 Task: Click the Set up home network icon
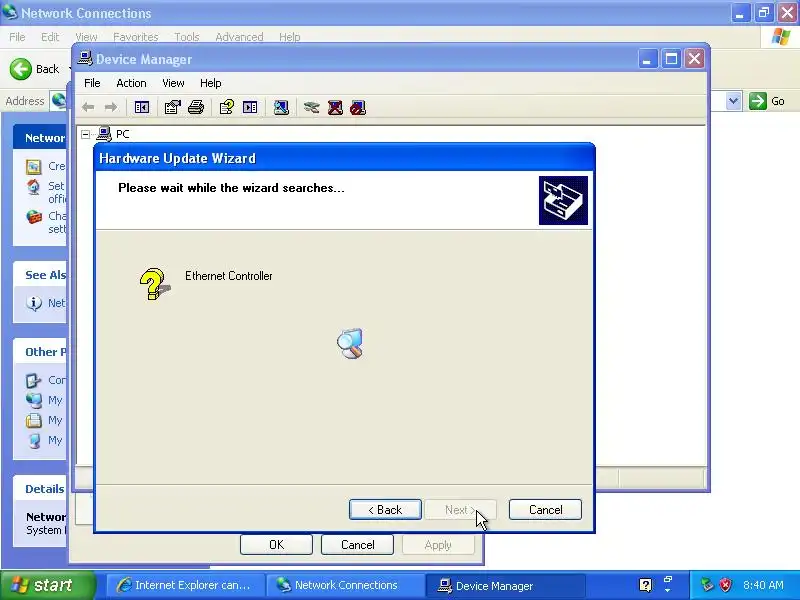[34, 187]
